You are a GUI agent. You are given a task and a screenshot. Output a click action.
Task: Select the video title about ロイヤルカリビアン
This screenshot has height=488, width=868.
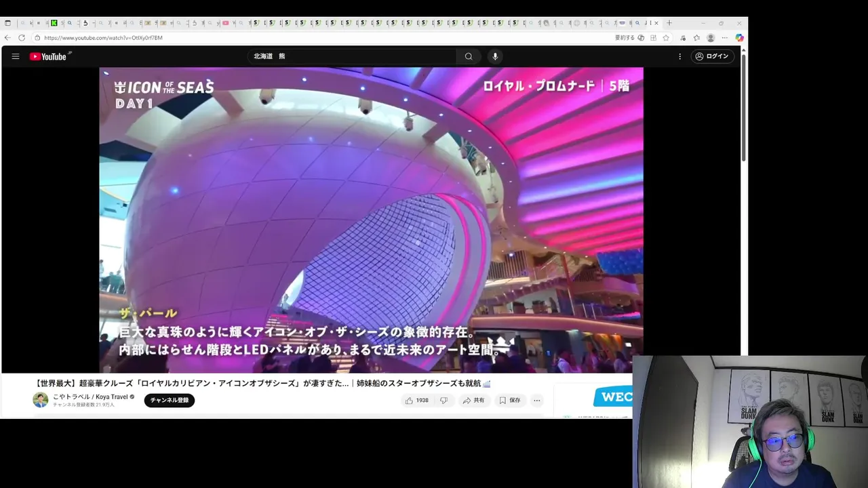(262, 383)
